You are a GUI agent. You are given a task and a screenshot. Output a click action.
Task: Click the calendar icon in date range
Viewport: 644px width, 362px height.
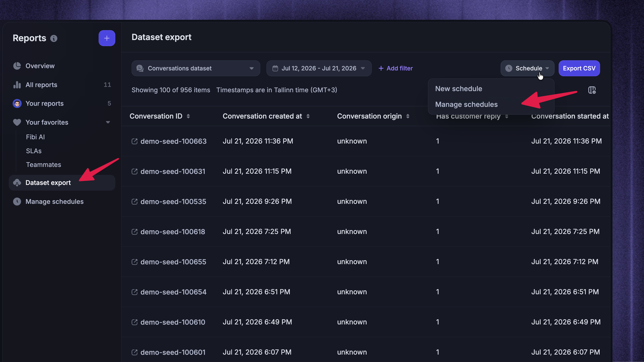(275, 68)
